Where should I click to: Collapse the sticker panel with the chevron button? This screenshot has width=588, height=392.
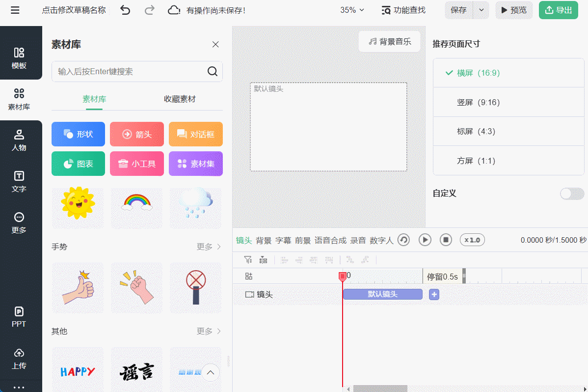[x=211, y=372]
